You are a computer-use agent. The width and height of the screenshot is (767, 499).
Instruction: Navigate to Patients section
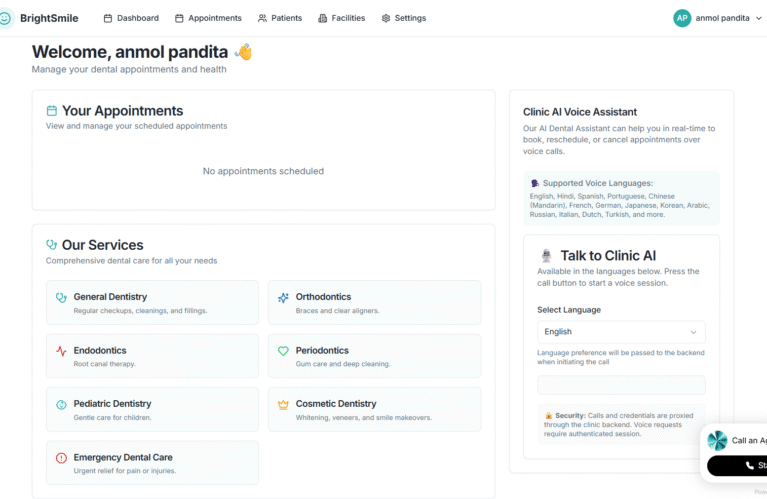[280, 18]
